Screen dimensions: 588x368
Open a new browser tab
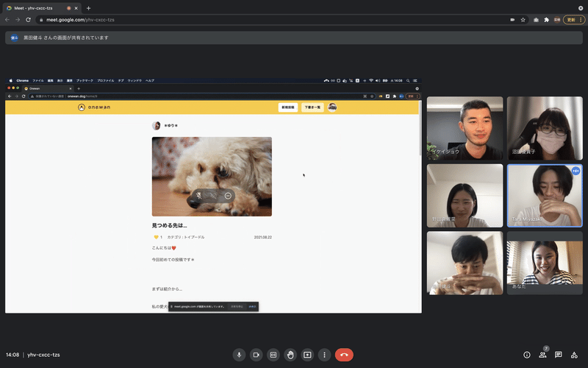click(88, 8)
